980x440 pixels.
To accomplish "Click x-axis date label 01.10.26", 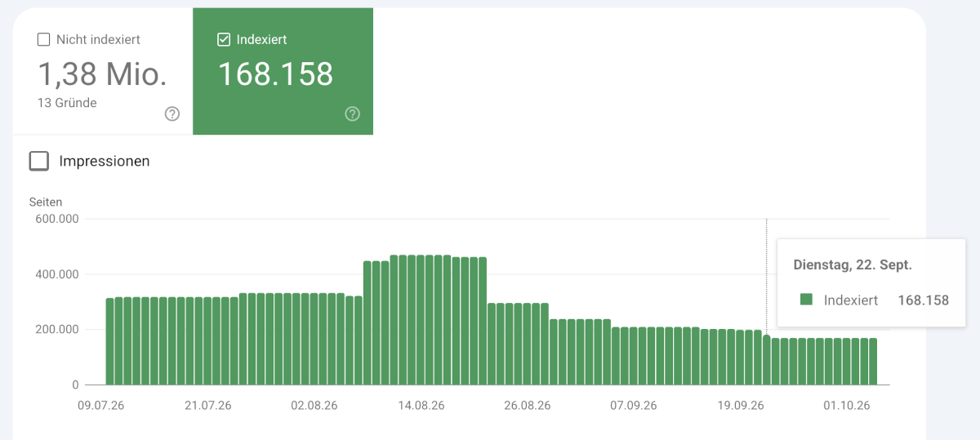I will click(x=847, y=405).
